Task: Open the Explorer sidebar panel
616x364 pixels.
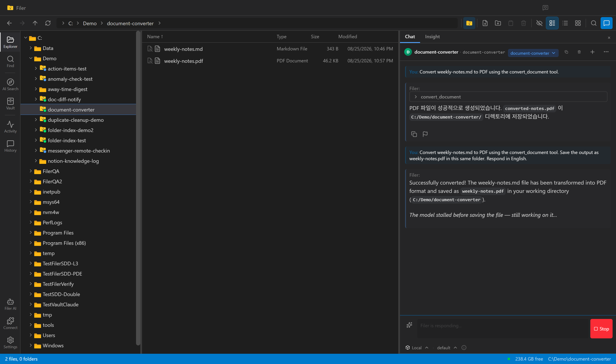Action: (10, 42)
